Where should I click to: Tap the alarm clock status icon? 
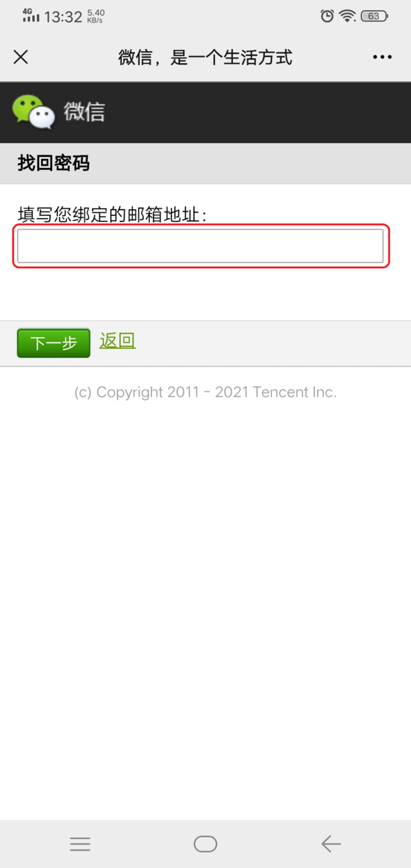pos(327,16)
